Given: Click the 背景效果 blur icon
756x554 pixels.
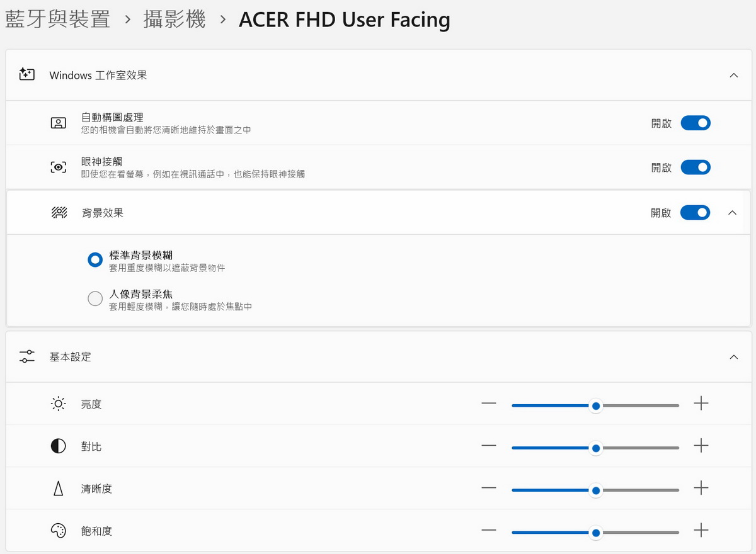Looking at the screenshot, I should [x=59, y=213].
